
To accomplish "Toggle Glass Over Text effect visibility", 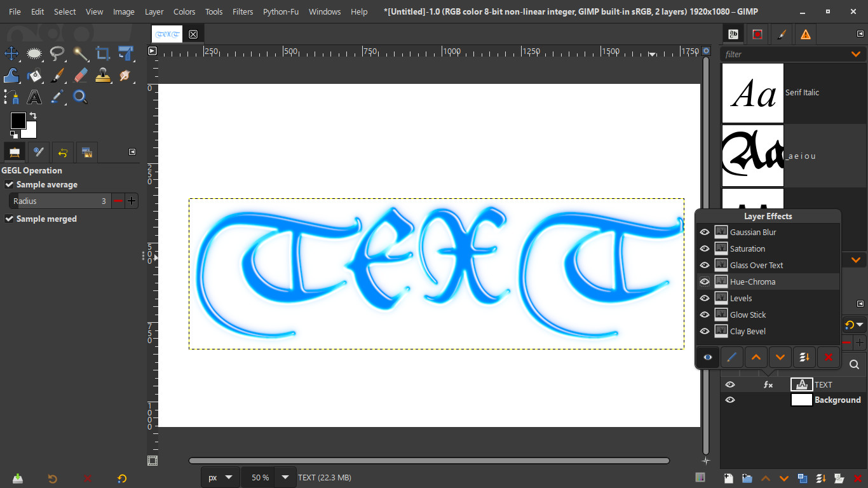I will point(705,265).
